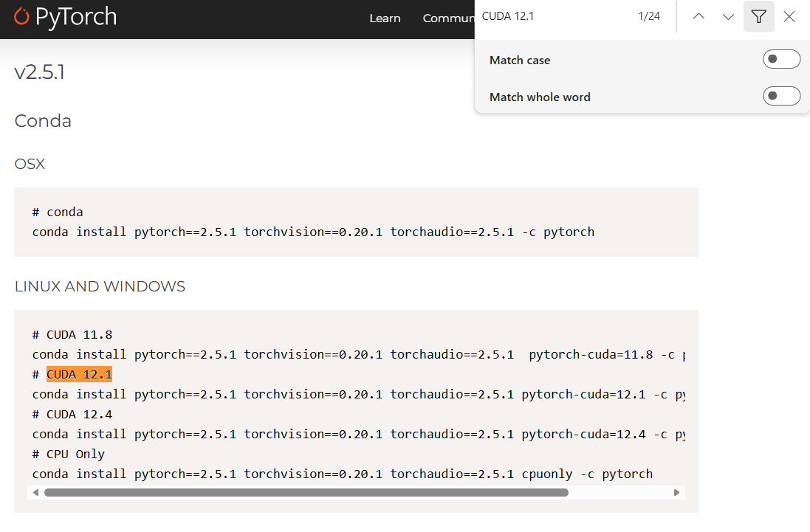Screen dimensions: 810x532
Task: Click the OSX conda install command
Action: (x=313, y=232)
